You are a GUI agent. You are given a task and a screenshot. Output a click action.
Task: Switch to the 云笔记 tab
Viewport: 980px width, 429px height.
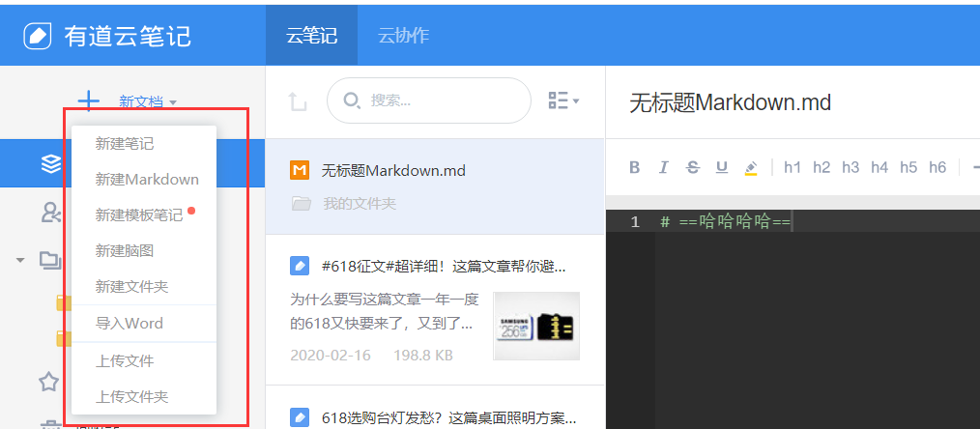pyautogui.click(x=312, y=36)
